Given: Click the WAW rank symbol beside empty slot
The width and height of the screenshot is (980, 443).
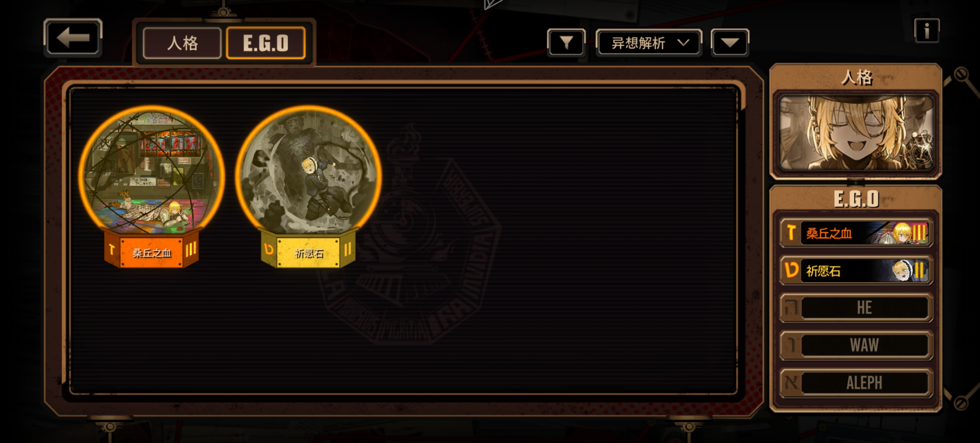Looking at the screenshot, I should pos(791,345).
